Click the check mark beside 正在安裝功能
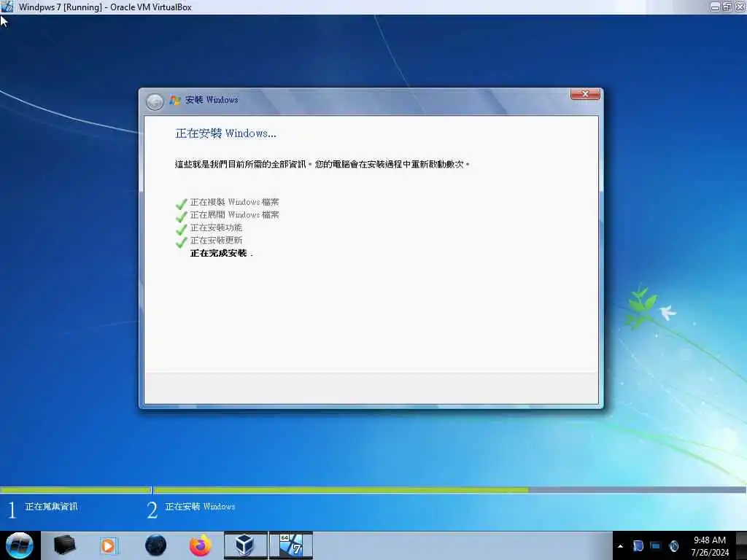The height and width of the screenshot is (560, 747). [x=181, y=230]
